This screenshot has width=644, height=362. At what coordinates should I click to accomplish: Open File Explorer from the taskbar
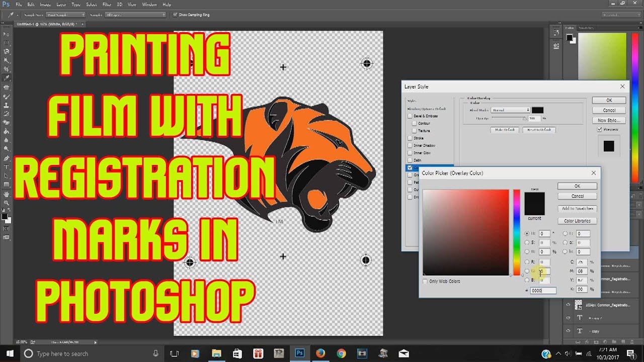216,353
